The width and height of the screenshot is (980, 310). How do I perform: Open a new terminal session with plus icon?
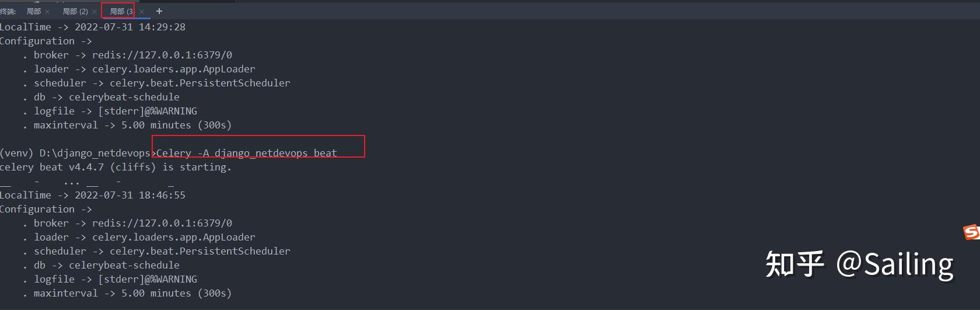pos(159,11)
